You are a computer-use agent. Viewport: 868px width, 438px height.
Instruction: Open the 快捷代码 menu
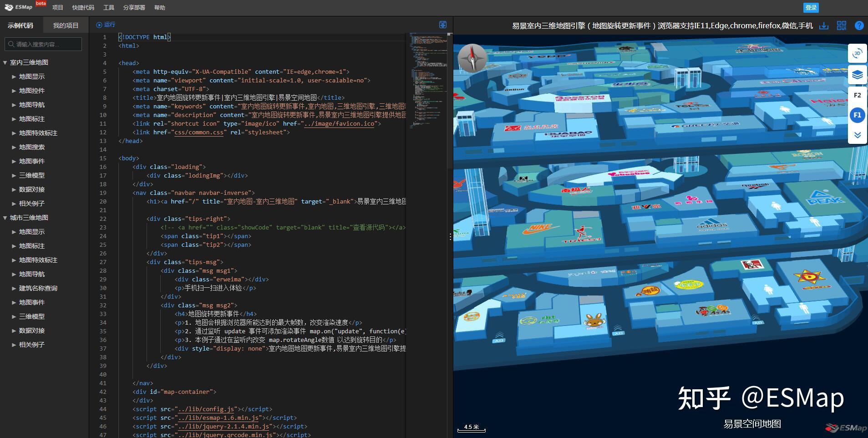click(83, 8)
